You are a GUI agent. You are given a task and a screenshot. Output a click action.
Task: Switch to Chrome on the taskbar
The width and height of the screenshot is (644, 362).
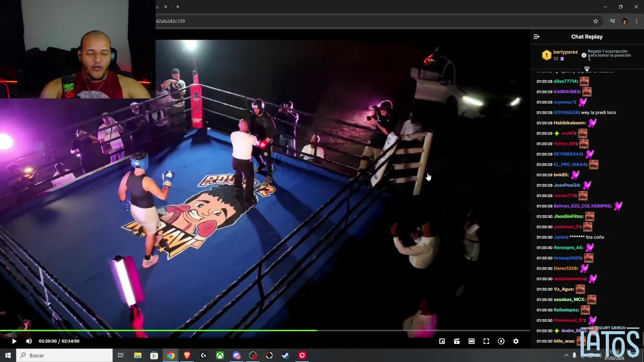[x=171, y=355]
